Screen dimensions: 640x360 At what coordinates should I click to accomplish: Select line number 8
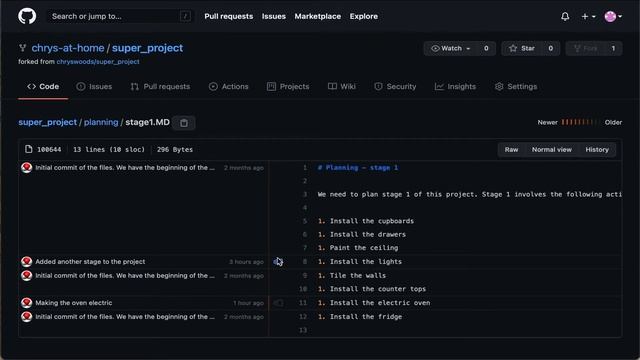tap(304, 262)
